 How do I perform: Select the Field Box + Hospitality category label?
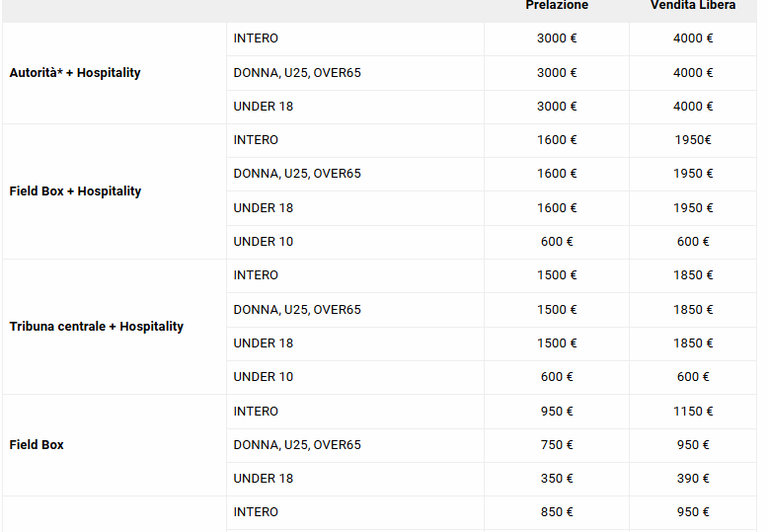75,191
